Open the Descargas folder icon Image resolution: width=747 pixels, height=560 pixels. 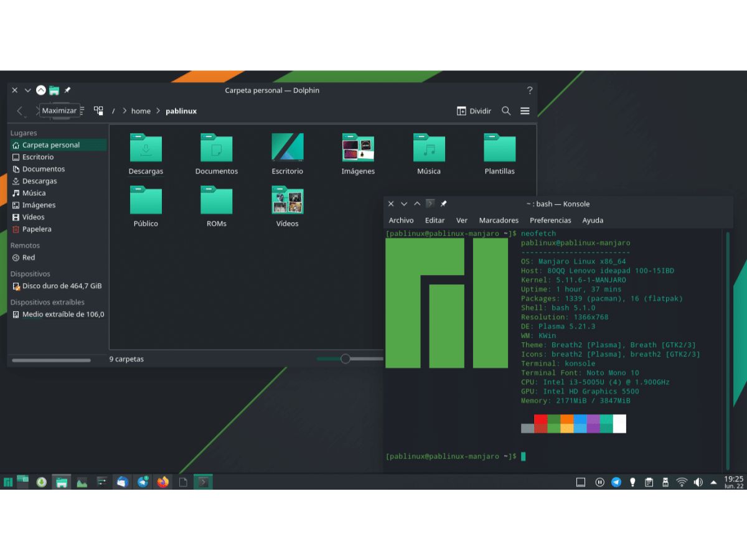[146, 147]
